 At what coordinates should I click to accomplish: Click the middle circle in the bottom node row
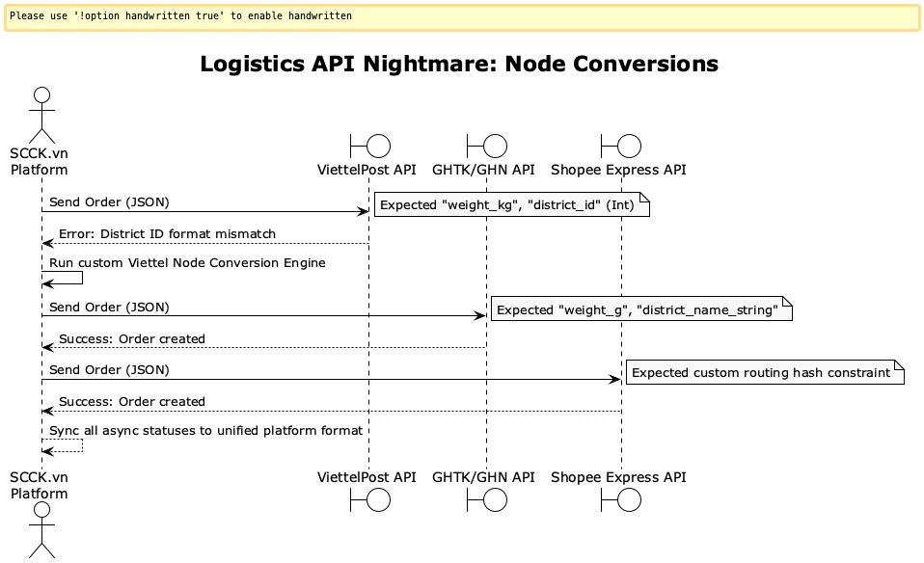click(x=495, y=499)
